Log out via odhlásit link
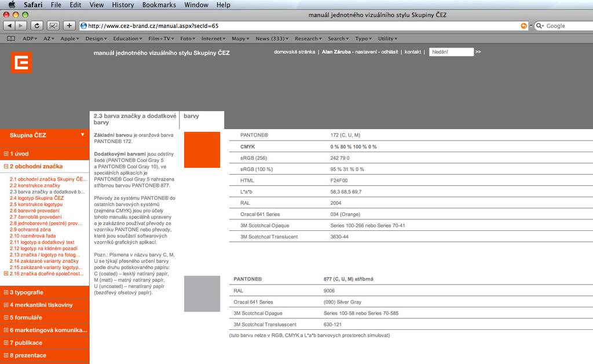Image resolution: width=593 pixels, height=364 pixels. pyautogui.click(x=390, y=52)
